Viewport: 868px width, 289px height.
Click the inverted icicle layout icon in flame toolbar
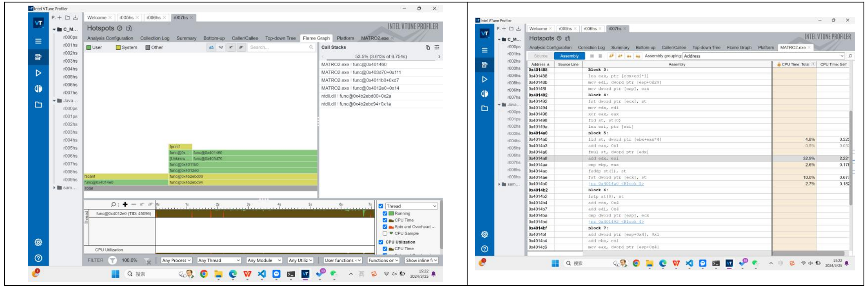click(x=221, y=47)
